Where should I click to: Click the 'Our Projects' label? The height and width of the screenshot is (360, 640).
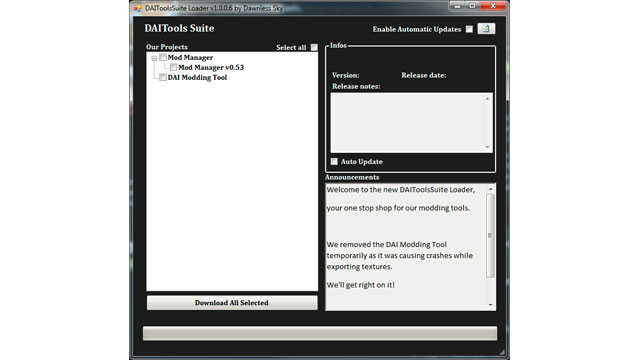[167, 47]
